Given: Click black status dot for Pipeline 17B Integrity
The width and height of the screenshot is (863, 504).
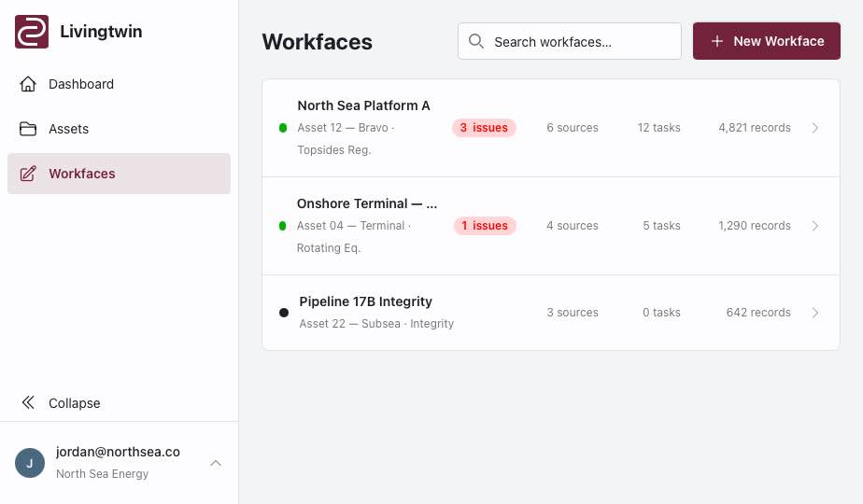Looking at the screenshot, I should [x=284, y=313].
